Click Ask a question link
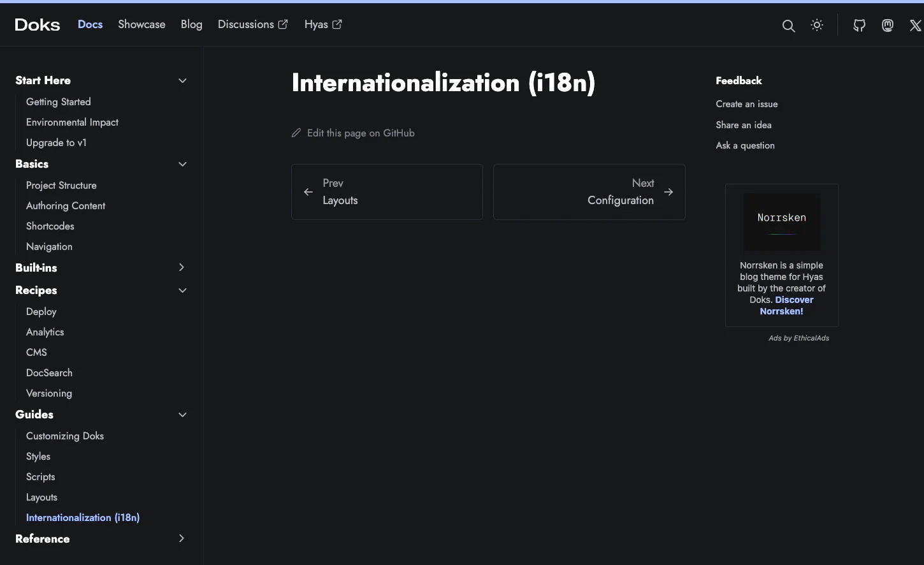Screen dimensions: 924x565 pos(745,145)
